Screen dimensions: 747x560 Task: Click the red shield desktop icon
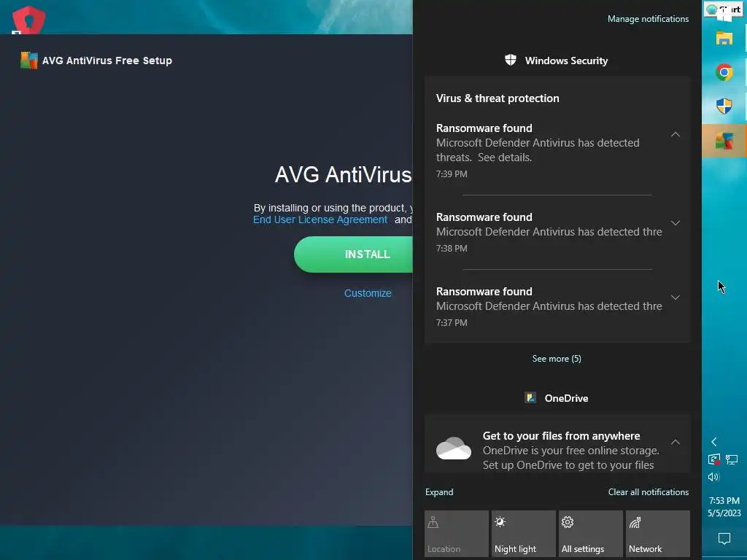coord(28,20)
